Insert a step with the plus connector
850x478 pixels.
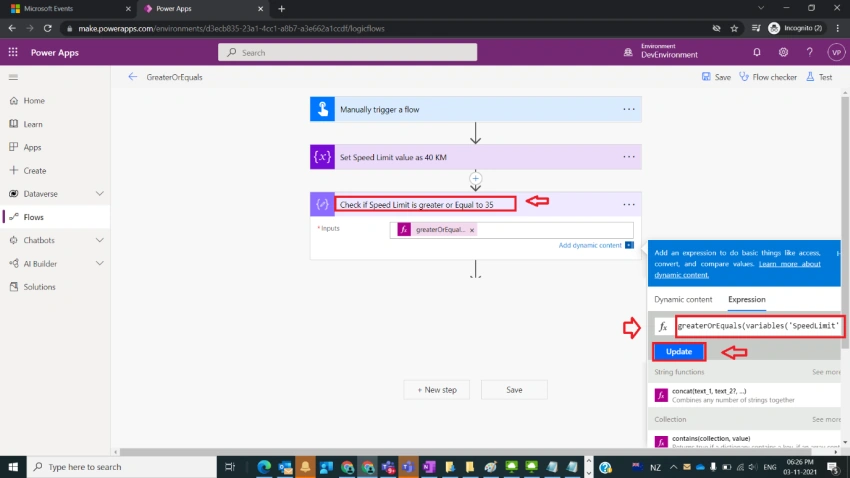tap(475, 178)
